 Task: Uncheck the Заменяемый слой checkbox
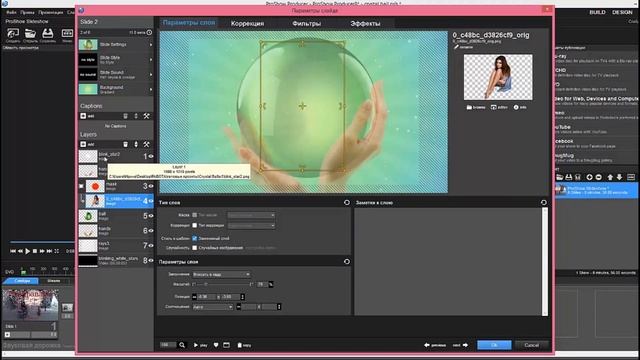tap(195, 238)
